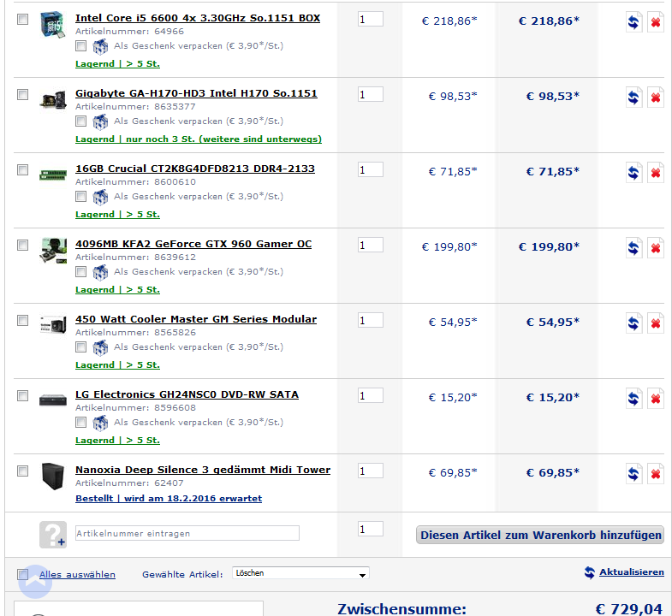Click 'Diesen Artikel zum Warenkorb hinzufügen' button
The height and width of the screenshot is (616, 672).
tap(540, 535)
